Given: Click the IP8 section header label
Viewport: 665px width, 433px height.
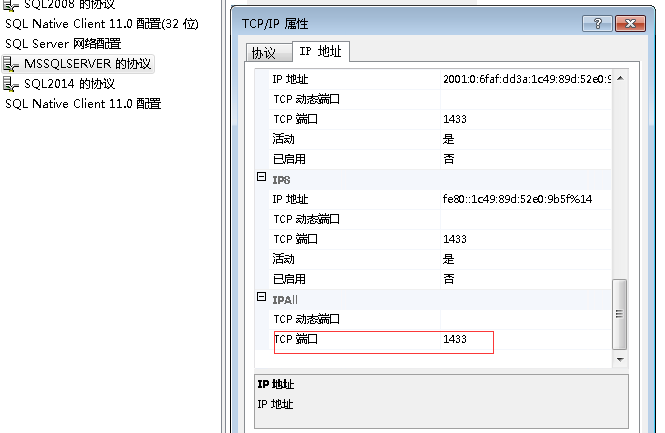Looking at the screenshot, I should 281,180.
